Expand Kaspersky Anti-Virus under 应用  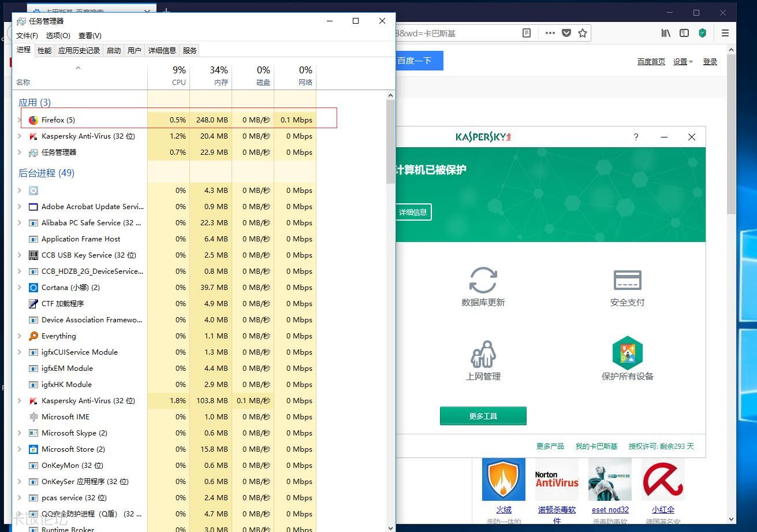pyautogui.click(x=20, y=136)
